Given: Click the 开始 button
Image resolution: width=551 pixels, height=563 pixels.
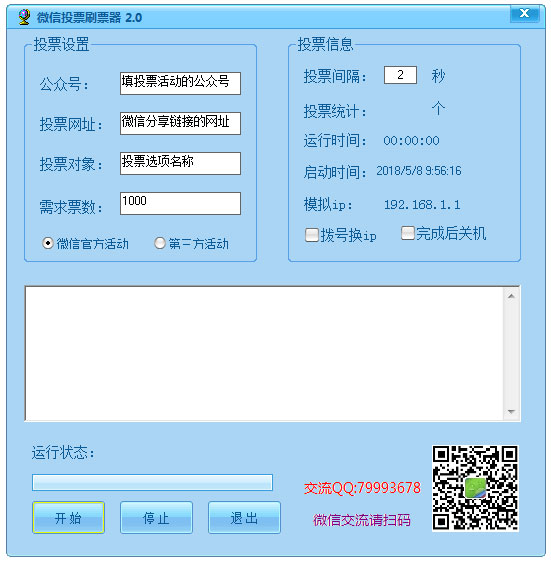Looking at the screenshot, I should point(68,517).
